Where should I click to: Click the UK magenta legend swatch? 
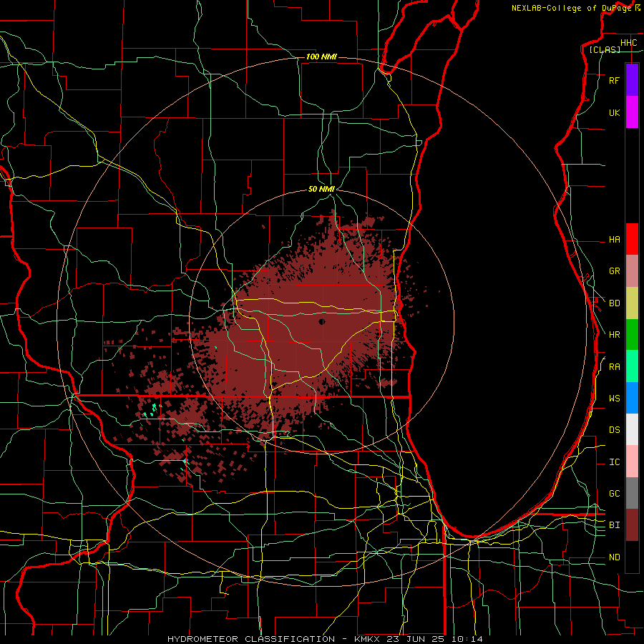[632, 112]
